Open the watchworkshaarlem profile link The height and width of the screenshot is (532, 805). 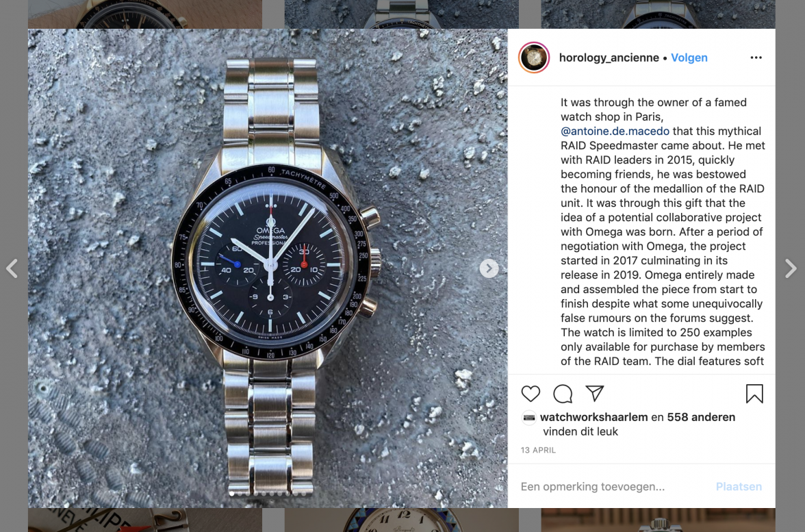click(x=594, y=417)
